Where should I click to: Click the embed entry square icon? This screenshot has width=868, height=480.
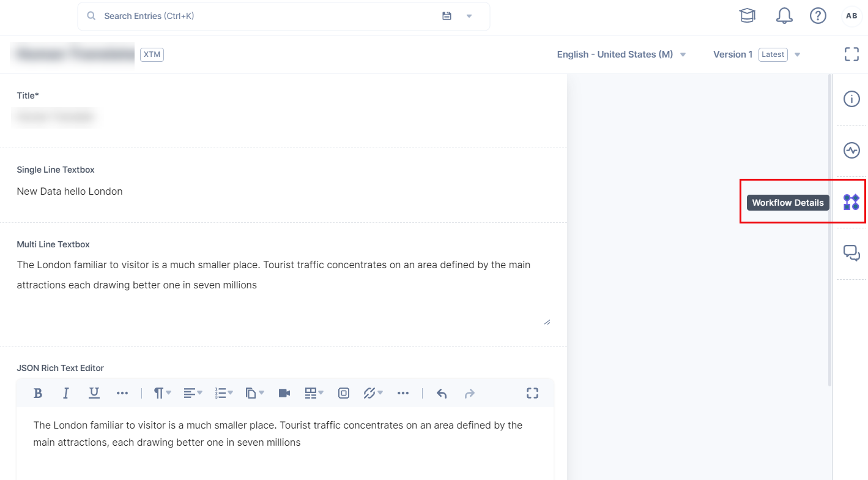[x=344, y=393]
